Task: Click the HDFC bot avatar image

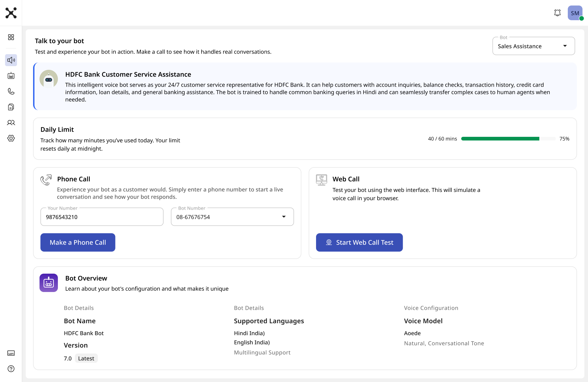Action: [49, 79]
